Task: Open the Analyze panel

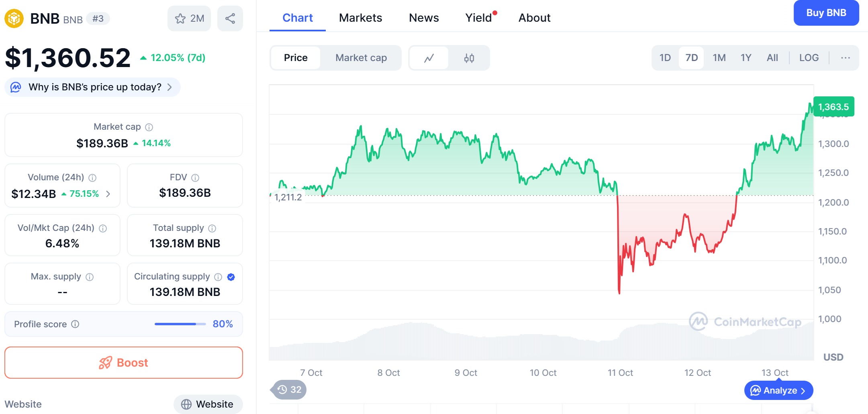Action: coord(778,390)
